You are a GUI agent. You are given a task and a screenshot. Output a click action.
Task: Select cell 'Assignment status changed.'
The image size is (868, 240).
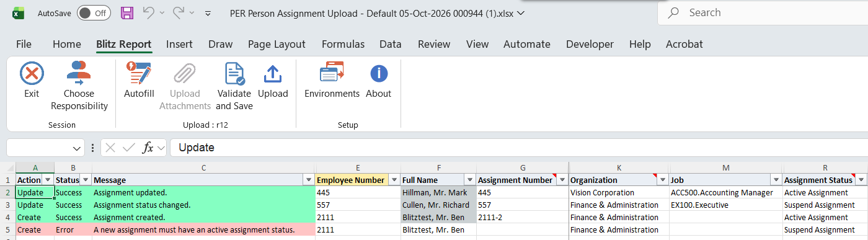[x=203, y=205]
